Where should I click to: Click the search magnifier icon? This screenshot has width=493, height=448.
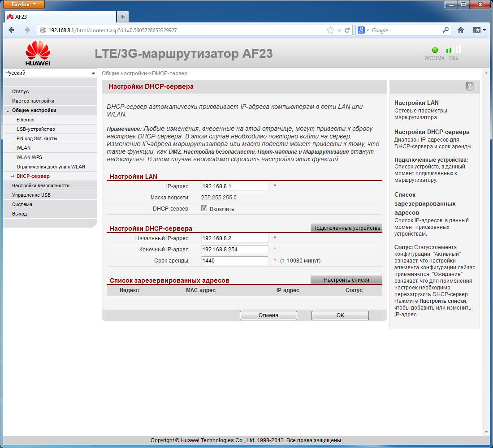click(445, 30)
